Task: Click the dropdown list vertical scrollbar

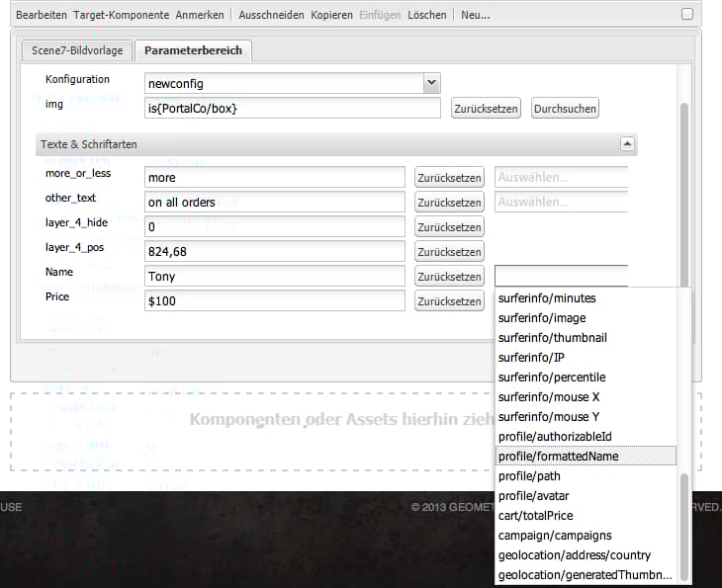Action: click(684, 527)
